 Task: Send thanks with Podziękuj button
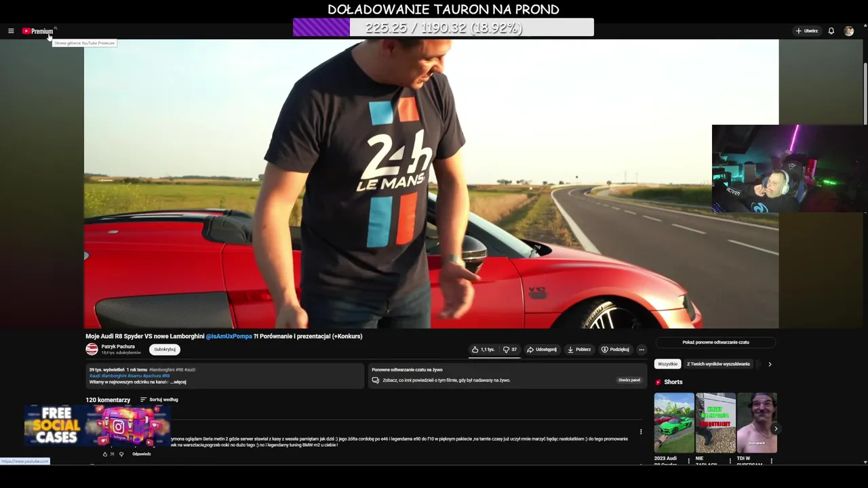[615, 350]
